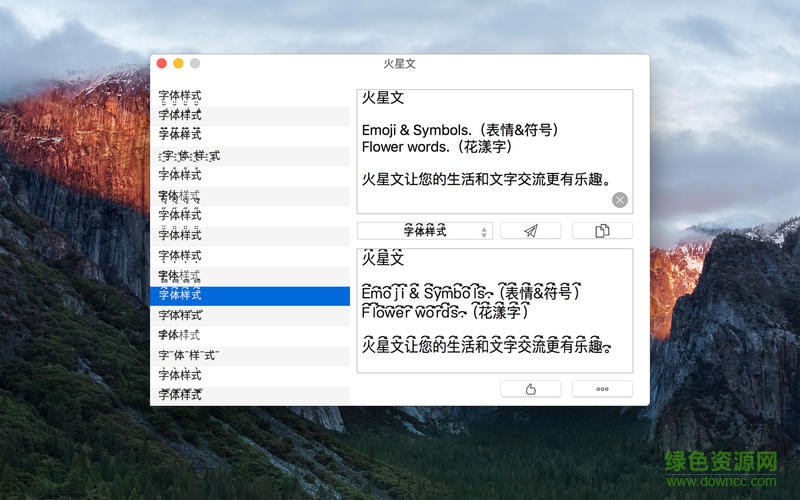Click the thumbs-up like button
This screenshot has width=800, height=500.
pos(531,389)
